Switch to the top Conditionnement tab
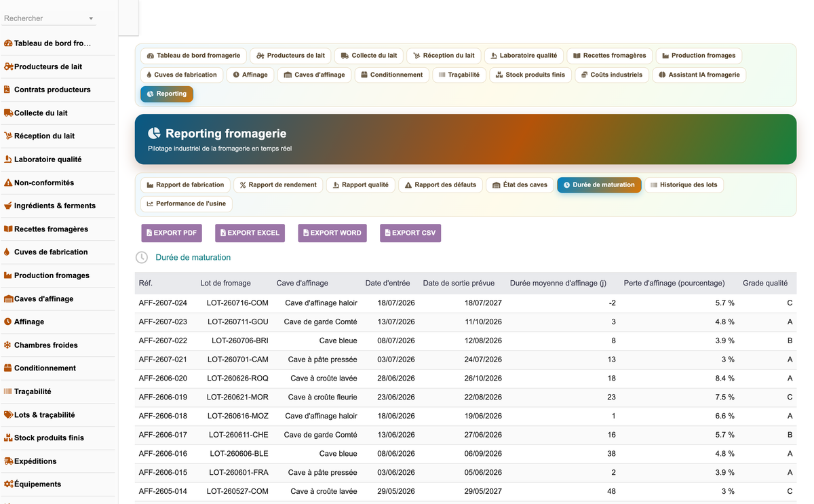The height and width of the screenshot is (504, 814). [x=392, y=75]
